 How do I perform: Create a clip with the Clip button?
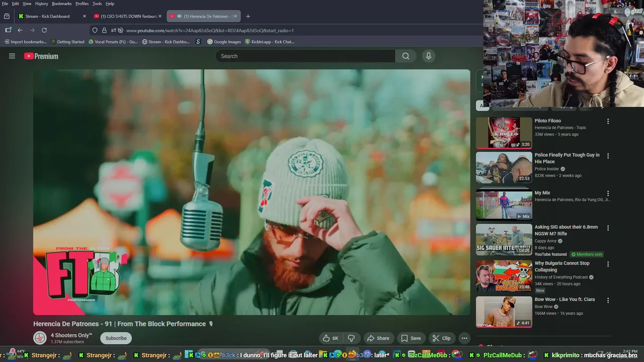(442, 338)
